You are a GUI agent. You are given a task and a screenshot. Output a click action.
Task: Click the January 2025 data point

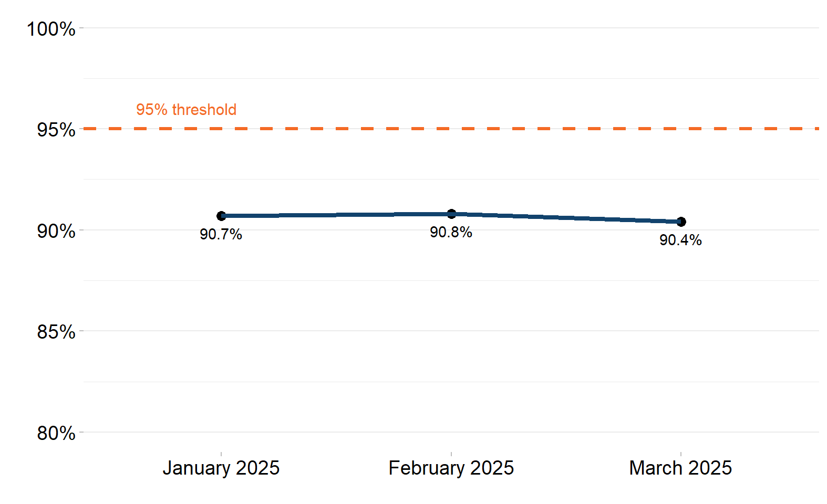click(221, 216)
